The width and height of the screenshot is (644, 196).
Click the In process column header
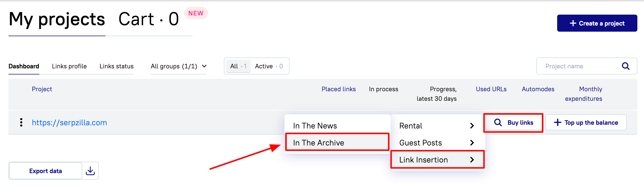[383, 89]
